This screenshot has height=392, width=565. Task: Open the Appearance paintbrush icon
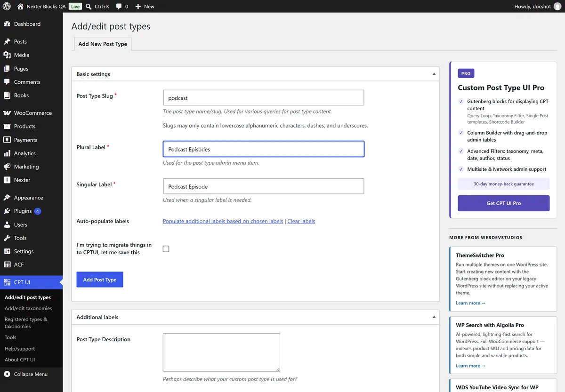click(7, 198)
